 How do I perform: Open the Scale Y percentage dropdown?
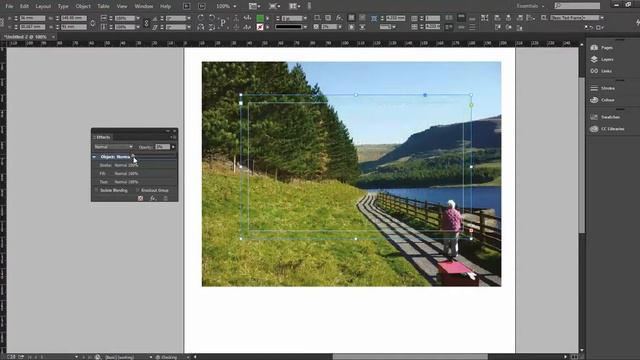pos(138,27)
